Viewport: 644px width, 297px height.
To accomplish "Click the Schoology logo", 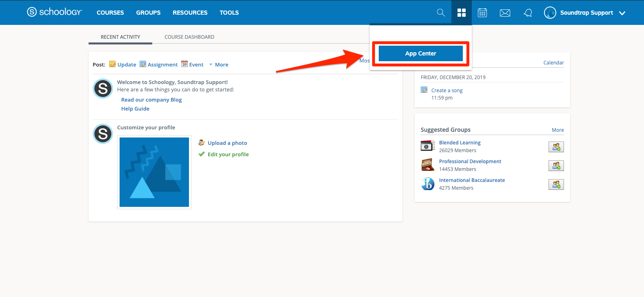I will [54, 12].
